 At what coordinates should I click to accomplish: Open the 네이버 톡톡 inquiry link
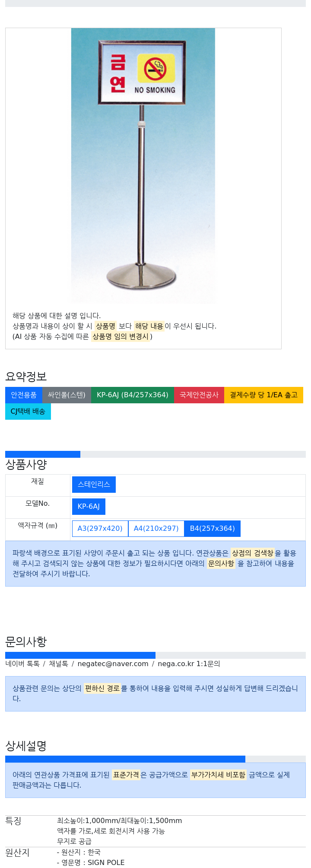coord(22,664)
